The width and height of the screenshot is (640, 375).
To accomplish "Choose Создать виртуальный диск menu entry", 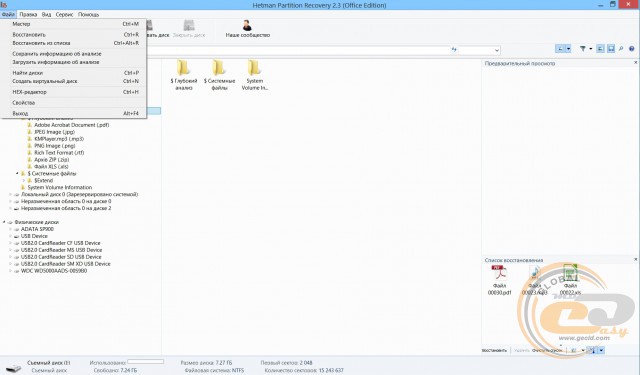I will 73,81.
